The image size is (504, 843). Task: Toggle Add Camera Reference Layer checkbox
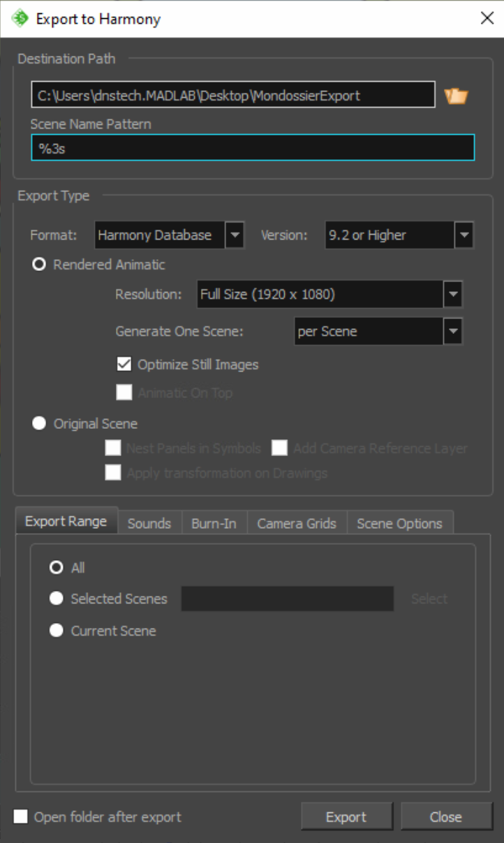[x=279, y=448]
